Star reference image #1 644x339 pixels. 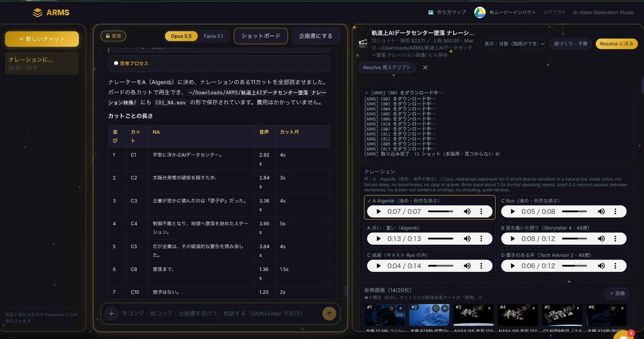pos(391,308)
